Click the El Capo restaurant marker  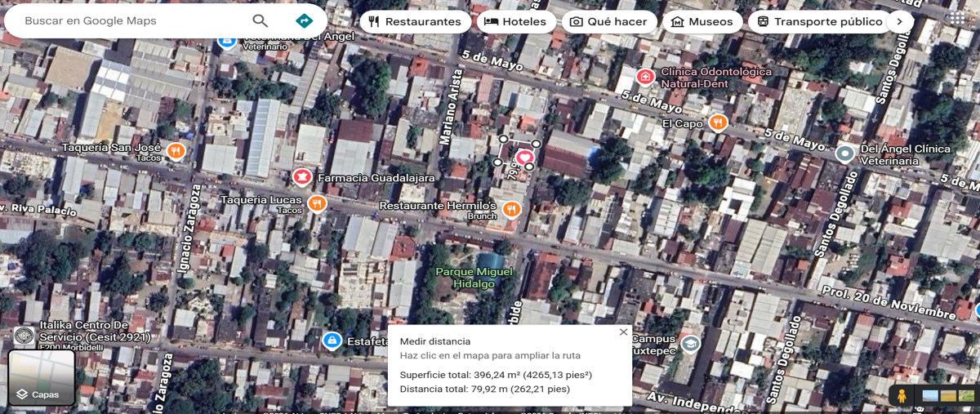pos(718,122)
